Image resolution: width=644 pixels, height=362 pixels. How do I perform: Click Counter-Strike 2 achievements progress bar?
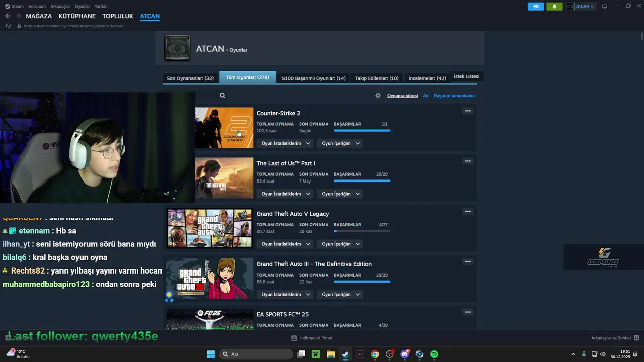[362, 131]
